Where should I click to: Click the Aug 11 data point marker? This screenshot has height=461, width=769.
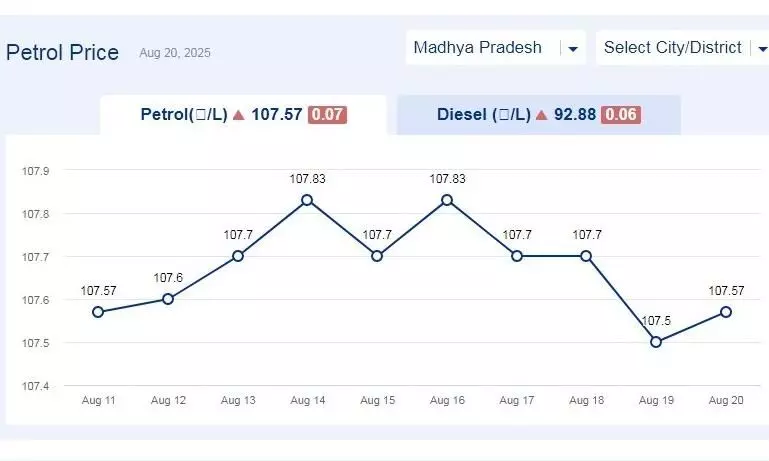pyautogui.click(x=98, y=312)
